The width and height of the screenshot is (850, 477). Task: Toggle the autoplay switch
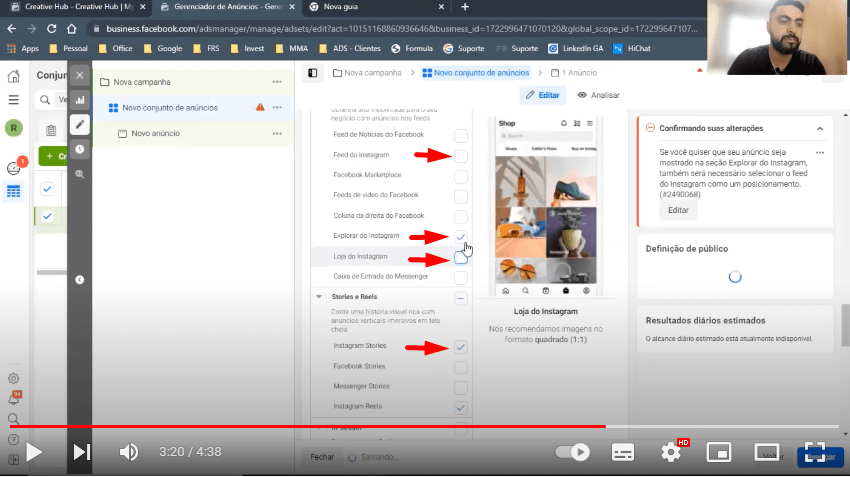click(x=572, y=452)
